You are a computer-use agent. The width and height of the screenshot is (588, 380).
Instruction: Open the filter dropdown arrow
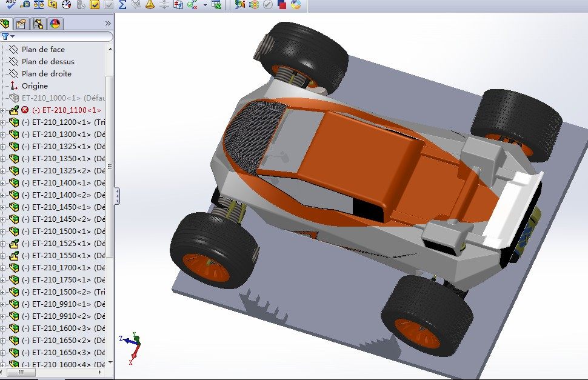(12, 37)
